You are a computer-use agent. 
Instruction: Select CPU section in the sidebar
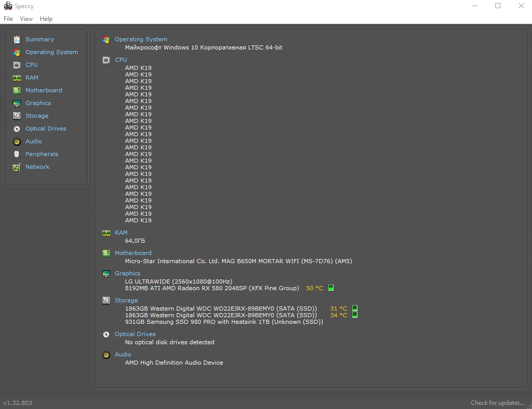click(x=32, y=65)
